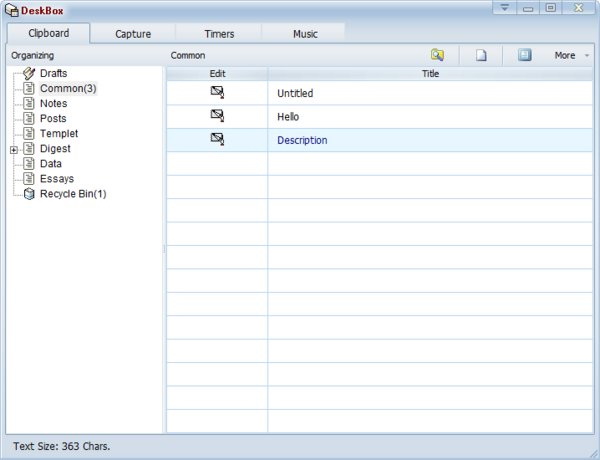Open the Templet folder

(59, 134)
